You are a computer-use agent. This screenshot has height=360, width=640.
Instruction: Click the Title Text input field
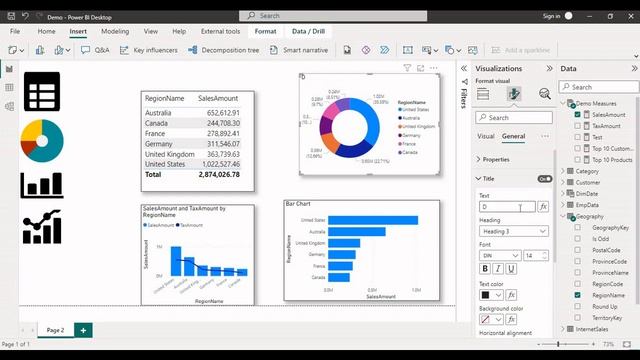point(507,207)
